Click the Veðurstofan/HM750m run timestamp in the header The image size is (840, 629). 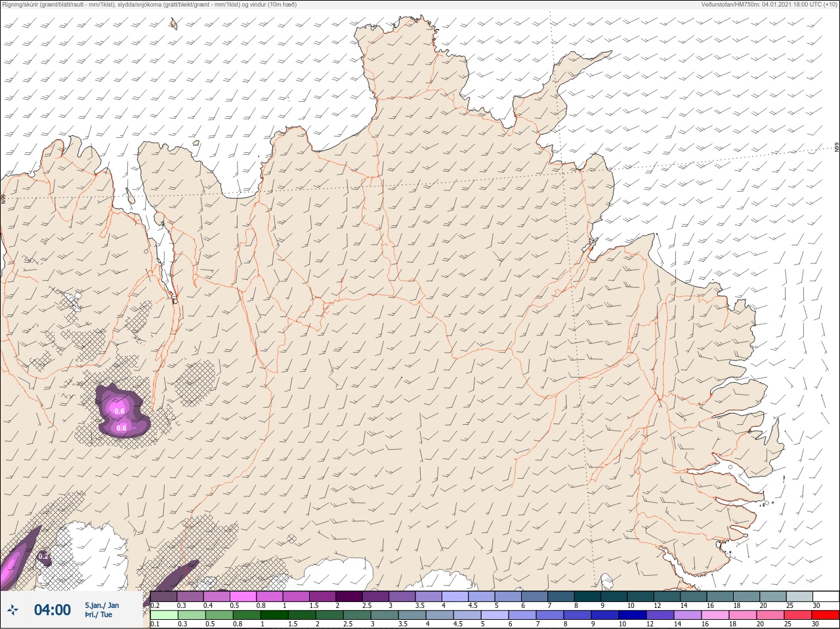pos(769,5)
